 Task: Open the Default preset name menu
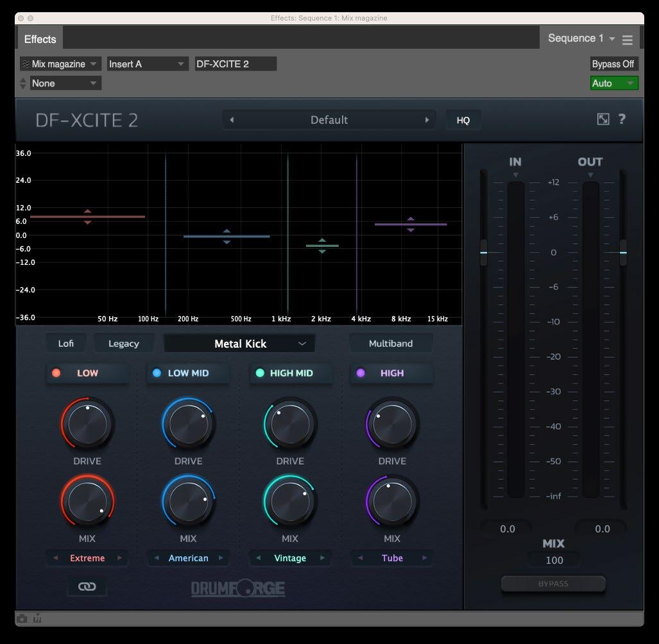[x=329, y=120]
